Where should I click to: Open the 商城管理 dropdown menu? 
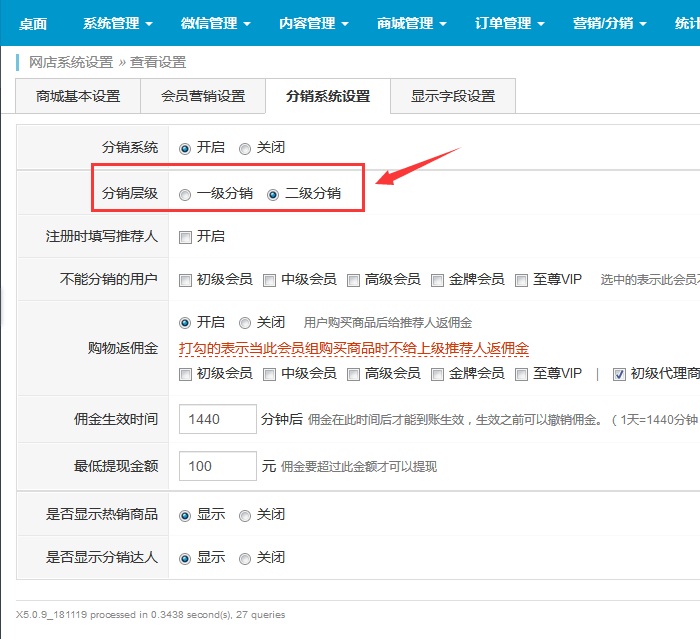(x=412, y=23)
